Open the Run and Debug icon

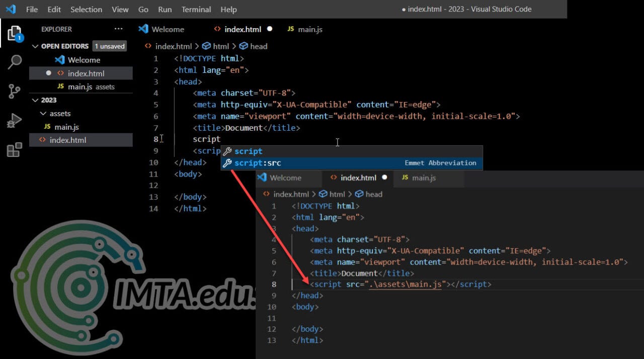tap(15, 121)
